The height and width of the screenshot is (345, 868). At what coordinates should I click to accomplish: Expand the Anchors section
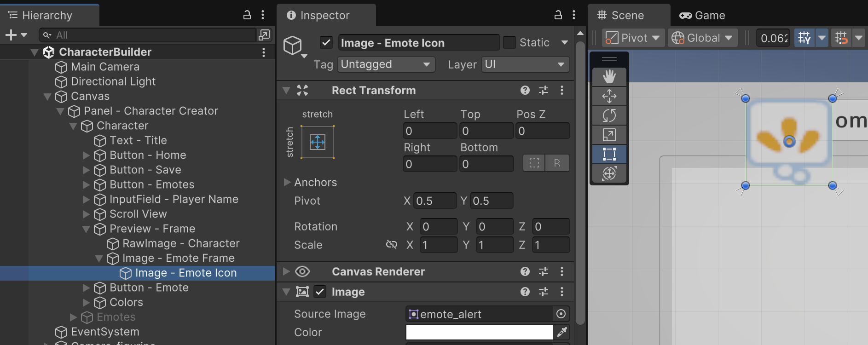tap(287, 182)
